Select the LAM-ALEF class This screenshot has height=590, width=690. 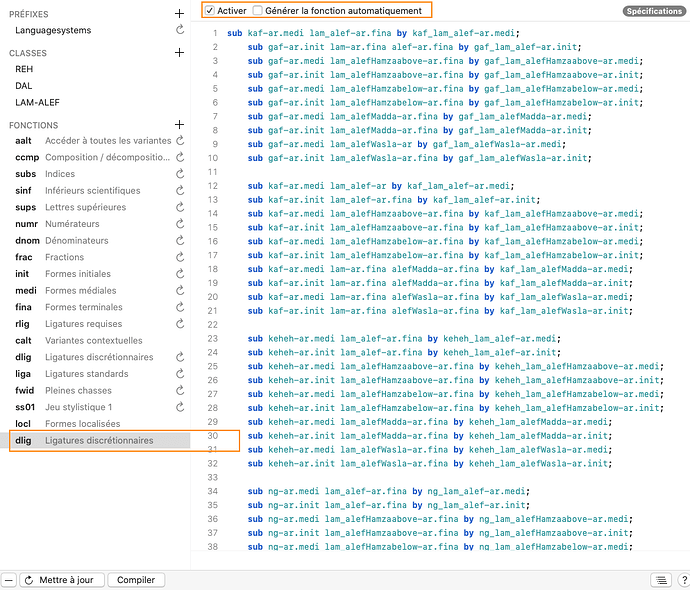pyautogui.click(x=37, y=103)
